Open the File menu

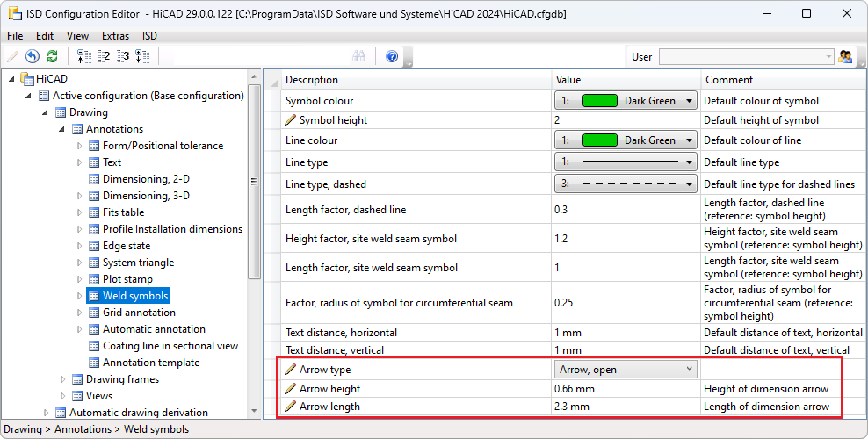click(15, 35)
